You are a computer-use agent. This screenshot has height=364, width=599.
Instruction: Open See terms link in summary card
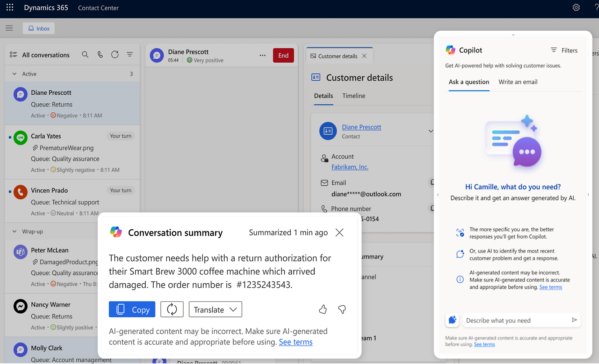click(x=296, y=342)
